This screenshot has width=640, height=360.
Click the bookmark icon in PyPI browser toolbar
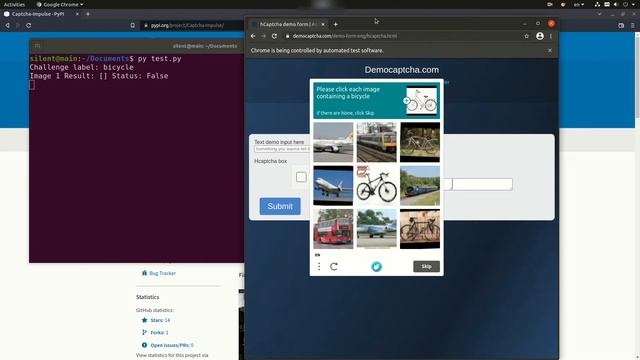[x=133, y=25]
